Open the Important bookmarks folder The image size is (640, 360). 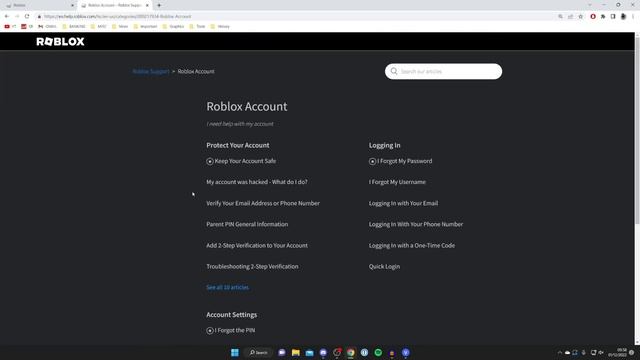coord(146,27)
